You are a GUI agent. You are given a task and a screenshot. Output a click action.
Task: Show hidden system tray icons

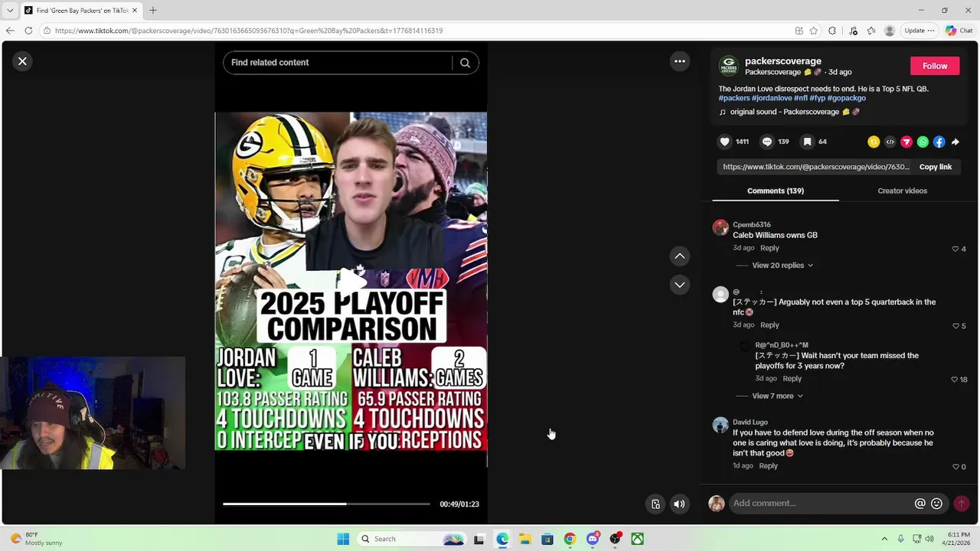[x=884, y=539]
